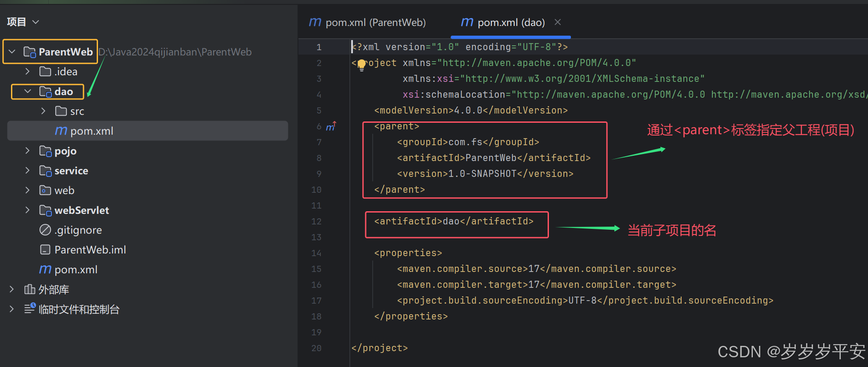
Task: Click maven.compiler.target line
Action: click(537, 285)
